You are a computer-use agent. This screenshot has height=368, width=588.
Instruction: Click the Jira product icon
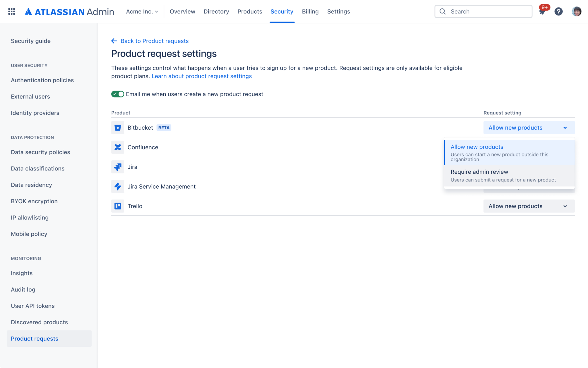[118, 167]
